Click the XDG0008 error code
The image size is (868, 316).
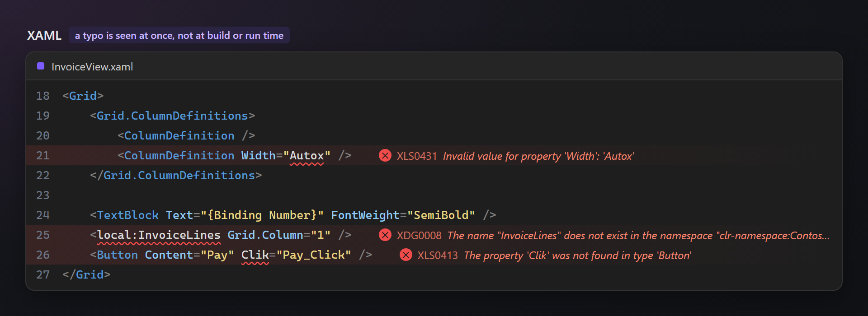419,236
